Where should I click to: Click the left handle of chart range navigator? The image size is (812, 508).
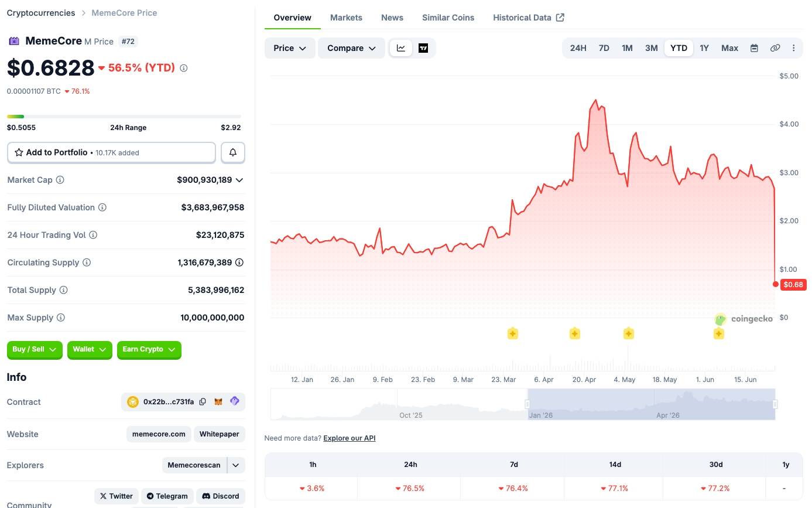(527, 404)
